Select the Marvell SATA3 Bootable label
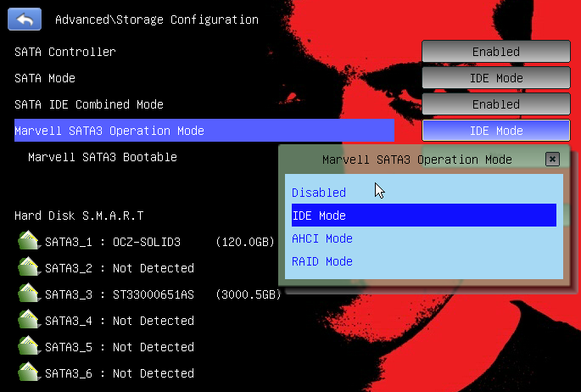The height and width of the screenshot is (392, 581). [x=103, y=157]
